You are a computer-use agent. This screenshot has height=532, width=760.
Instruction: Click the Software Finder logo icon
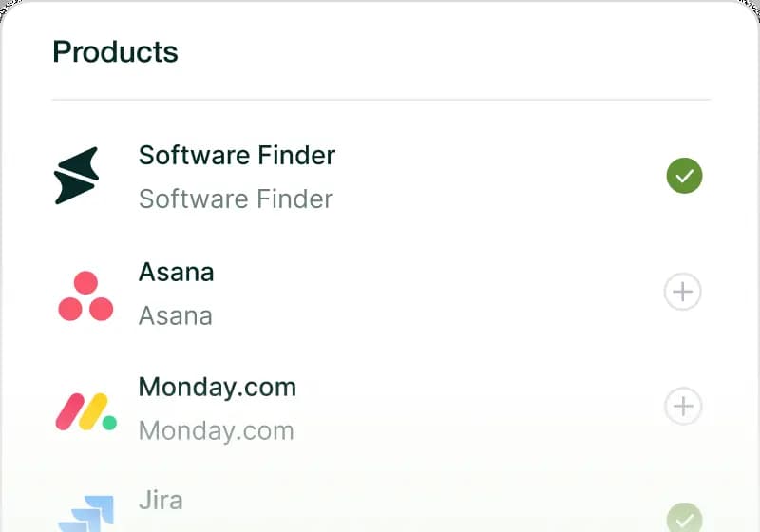click(x=77, y=176)
